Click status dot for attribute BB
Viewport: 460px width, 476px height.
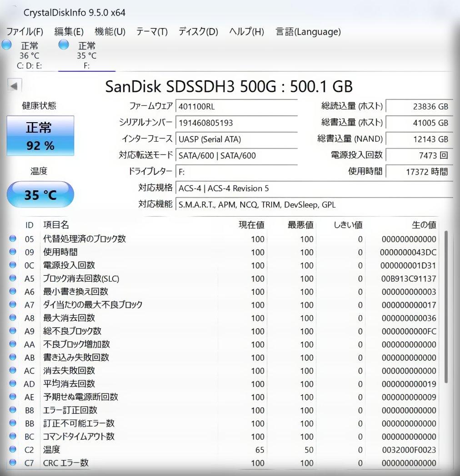(13, 423)
